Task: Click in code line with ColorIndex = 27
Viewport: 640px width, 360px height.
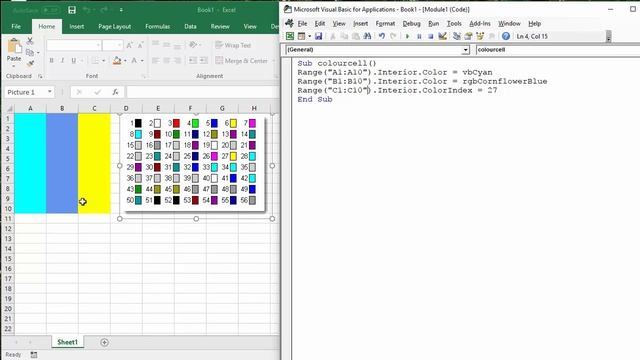Action: tap(397, 91)
